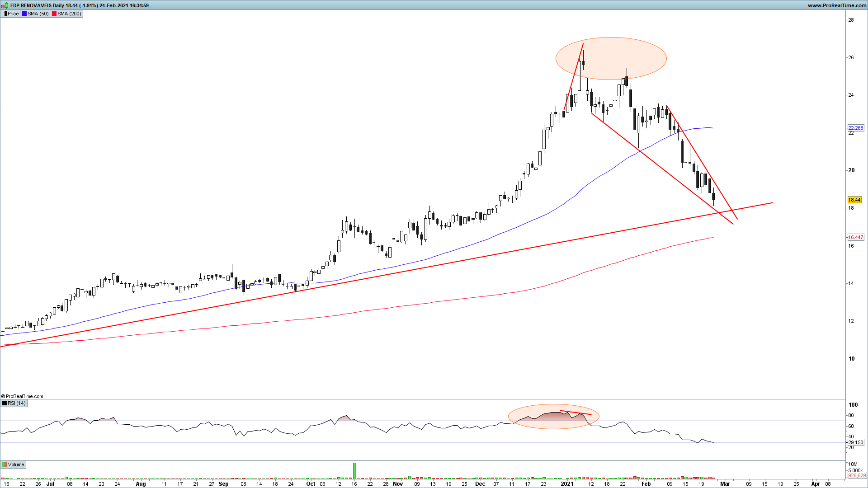
Task: Click the Price indicator label
Action: point(13,14)
